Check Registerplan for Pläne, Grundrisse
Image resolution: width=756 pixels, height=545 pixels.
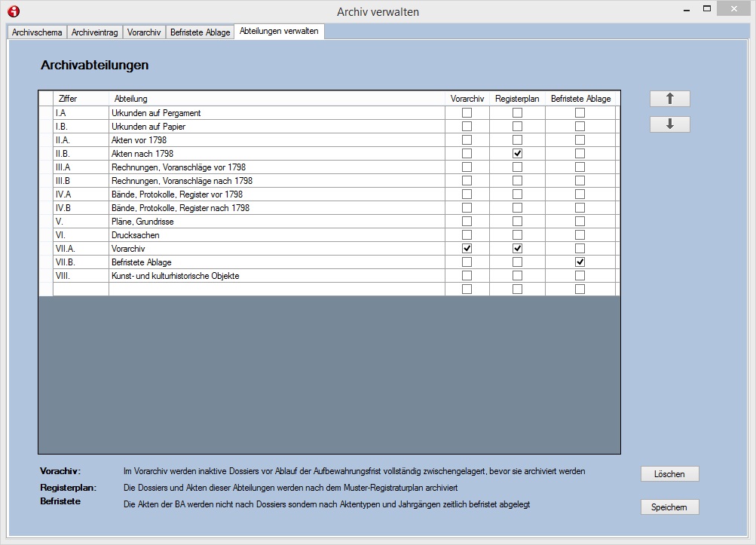point(517,222)
